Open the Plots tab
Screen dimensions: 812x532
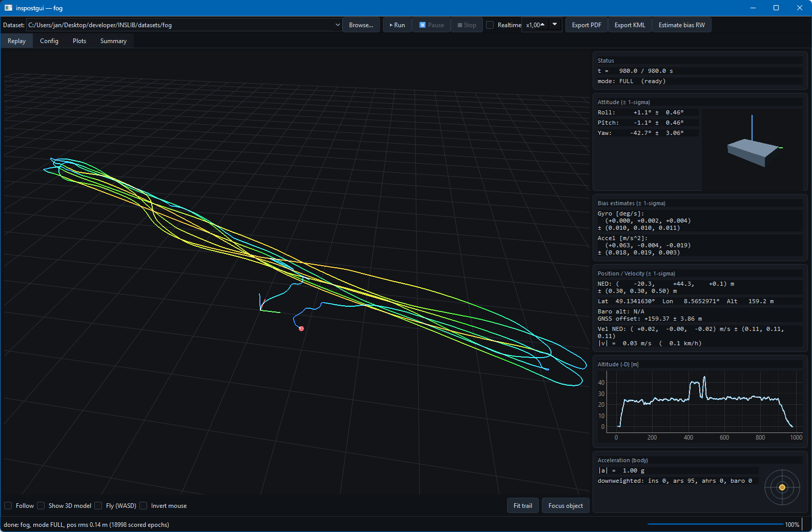tap(79, 41)
